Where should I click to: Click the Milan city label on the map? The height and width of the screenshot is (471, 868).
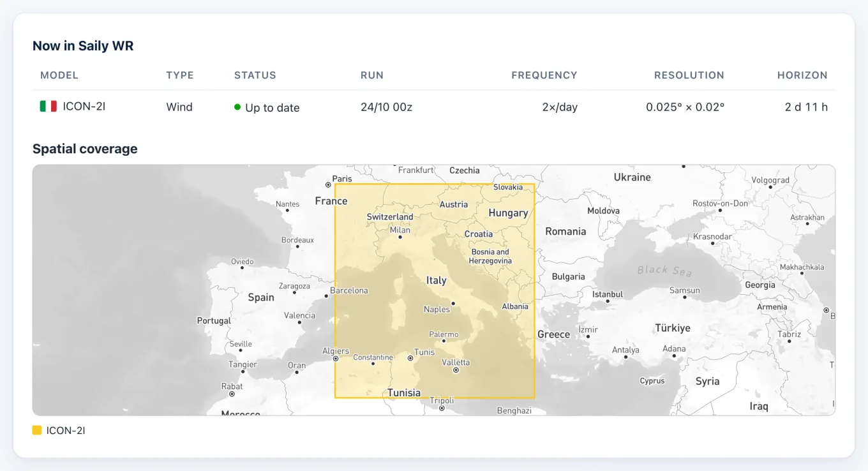point(400,230)
